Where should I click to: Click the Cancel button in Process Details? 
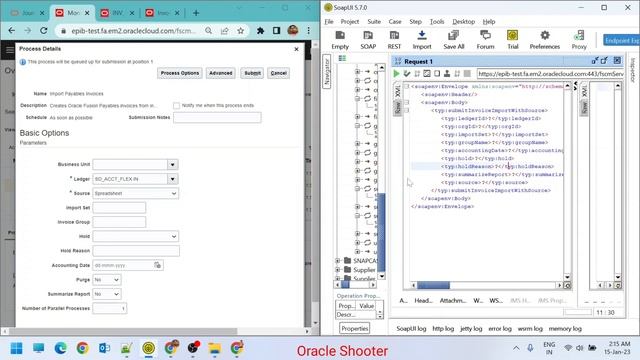point(278,73)
